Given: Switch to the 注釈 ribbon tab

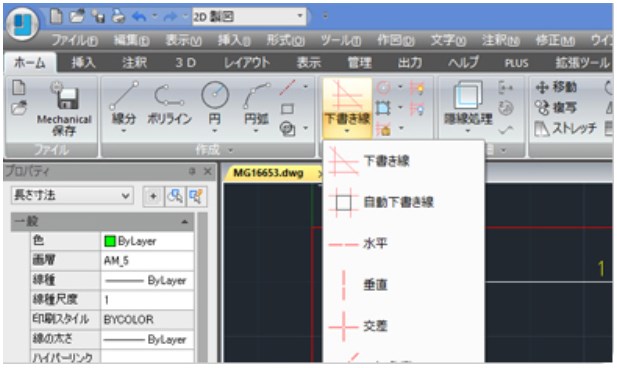Looking at the screenshot, I should click(x=134, y=63).
